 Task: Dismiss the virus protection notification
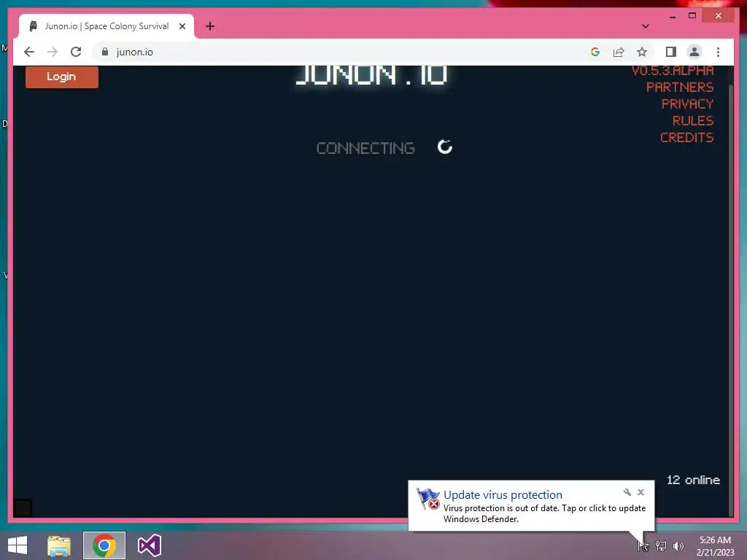pyautogui.click(x=640, y=492)
